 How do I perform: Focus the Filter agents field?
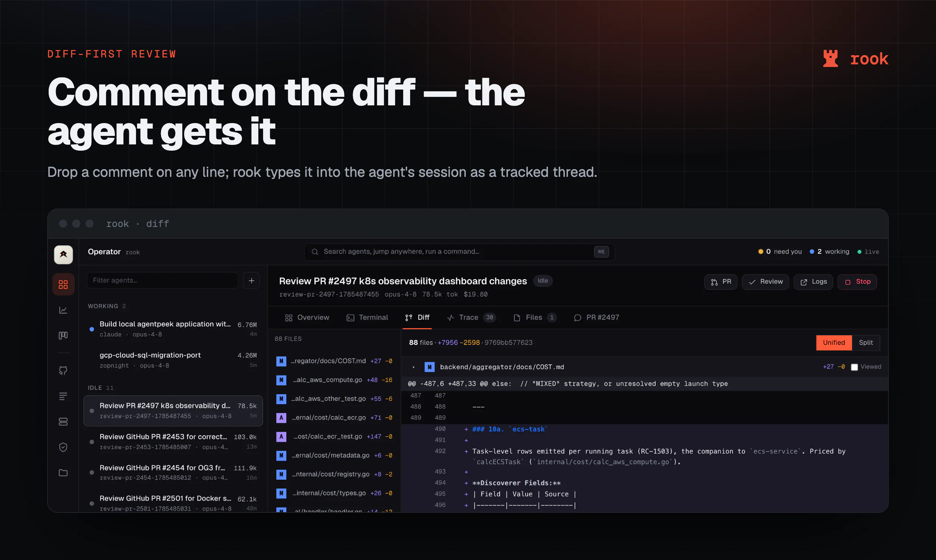tap(163, 280)
